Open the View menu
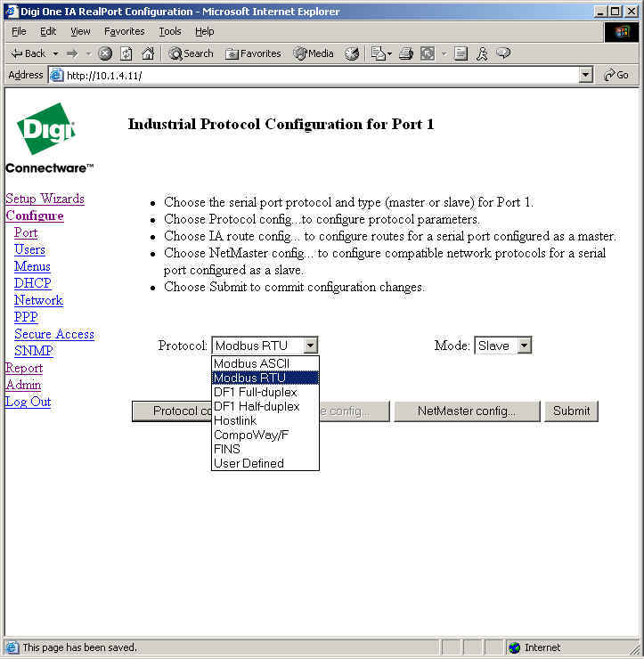 point(80,31)
